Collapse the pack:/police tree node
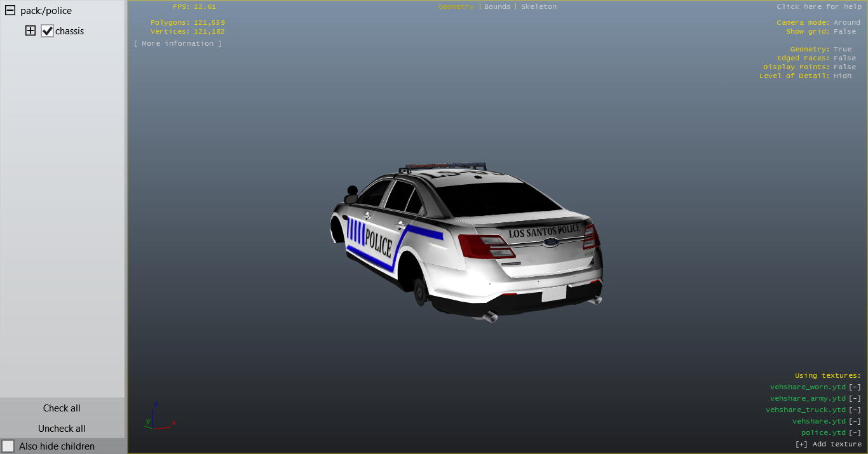The image size is (868, 454). tap(10, 11)
